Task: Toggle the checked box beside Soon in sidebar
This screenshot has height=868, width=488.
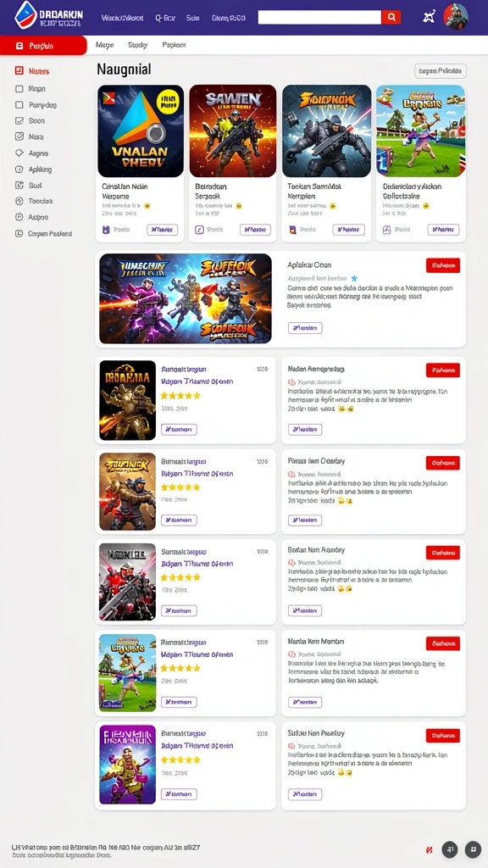Action: (x=19, y=120)
